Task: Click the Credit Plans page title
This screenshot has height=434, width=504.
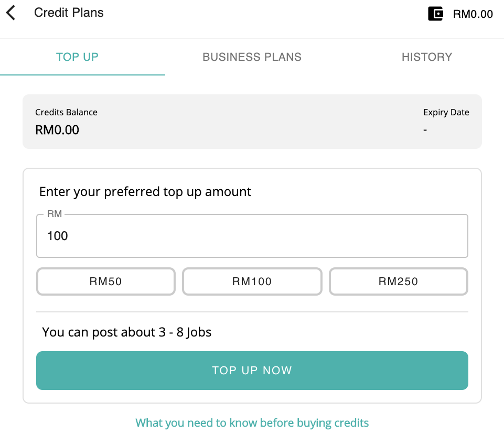Action: [69, 13]
